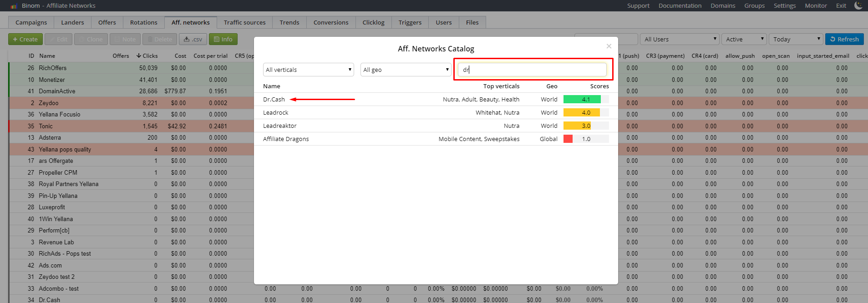Click the Dr.Cash 4.1 score bar
The image size is (868, 303).
586,99
